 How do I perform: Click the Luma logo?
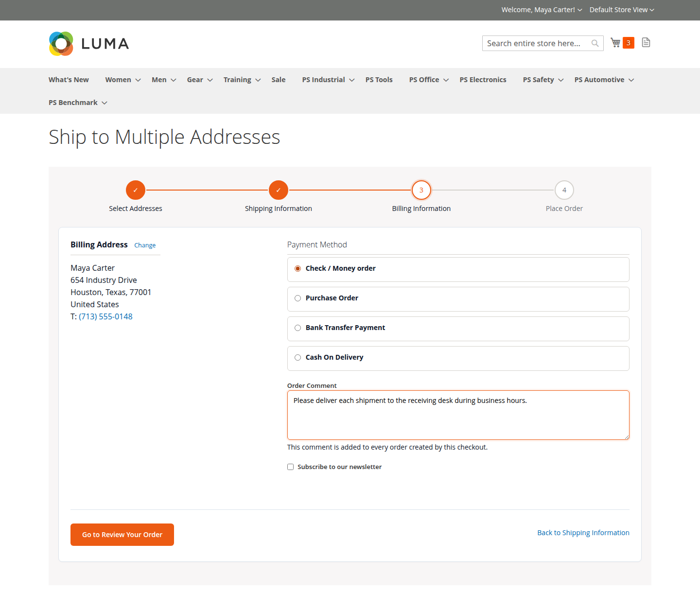pyautogui.click(x=89, y=44)
